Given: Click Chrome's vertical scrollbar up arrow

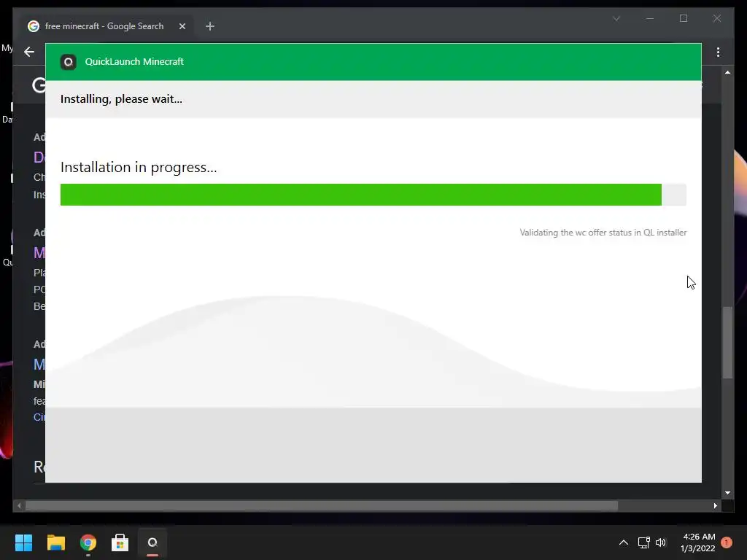Looking at the screenshot, I should (727, 72).
